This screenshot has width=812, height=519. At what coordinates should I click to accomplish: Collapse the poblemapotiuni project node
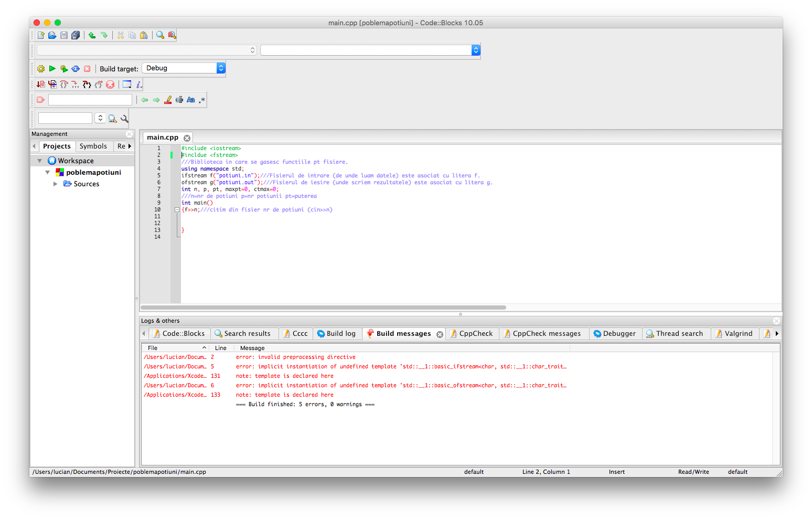[x=48, y=172]
